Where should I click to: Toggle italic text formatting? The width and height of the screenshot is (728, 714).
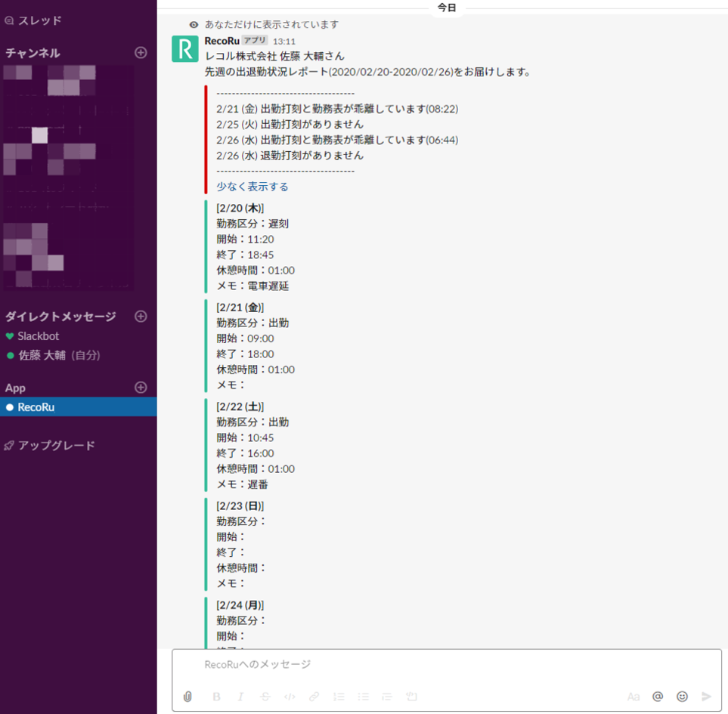tap(240, 697)
